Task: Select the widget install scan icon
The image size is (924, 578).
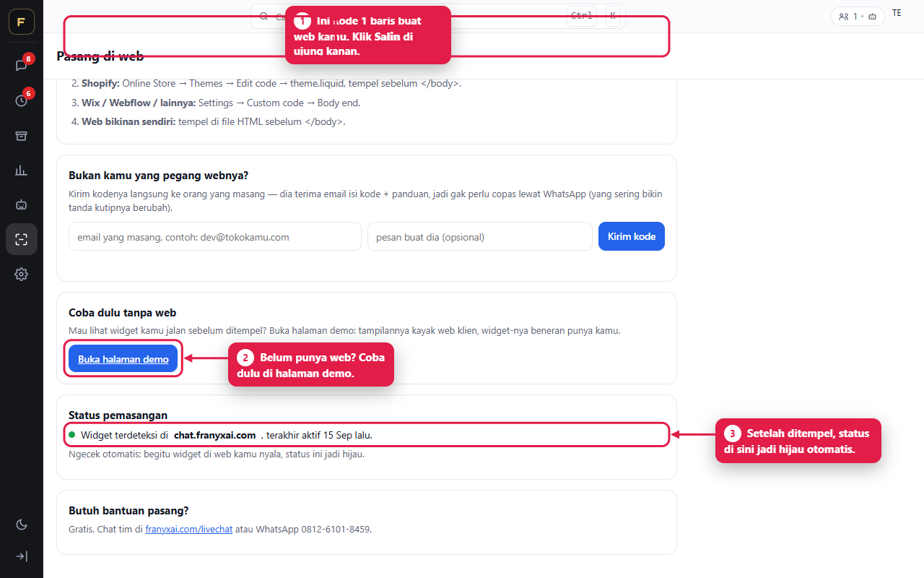Action: point(22,240)
